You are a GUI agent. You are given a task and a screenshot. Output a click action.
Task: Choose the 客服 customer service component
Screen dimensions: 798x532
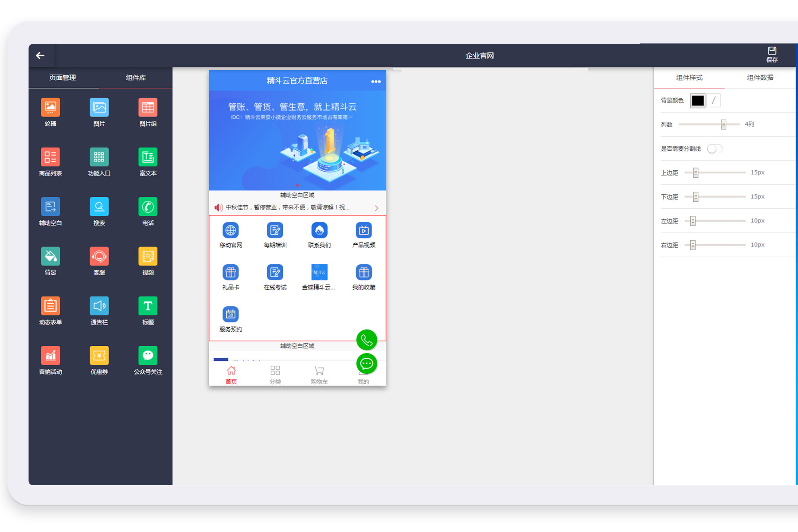[x=99, y=257]
